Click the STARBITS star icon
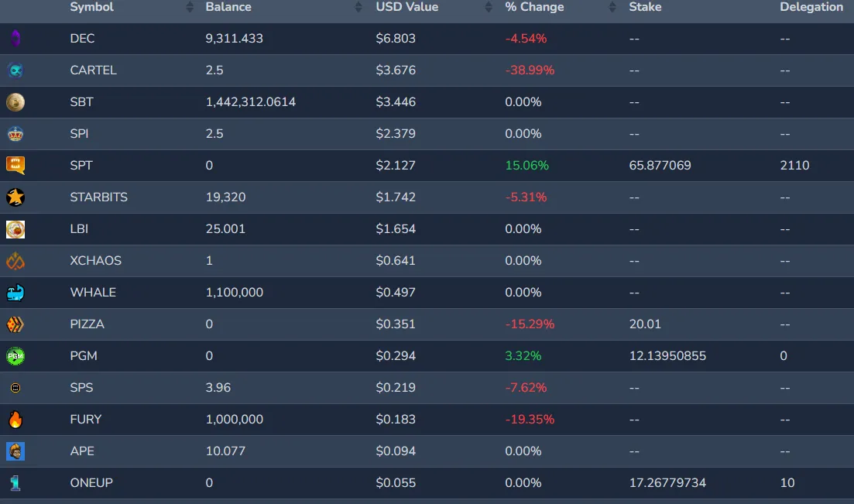Viewport: 854px width, 504px height. click(15, 197)
